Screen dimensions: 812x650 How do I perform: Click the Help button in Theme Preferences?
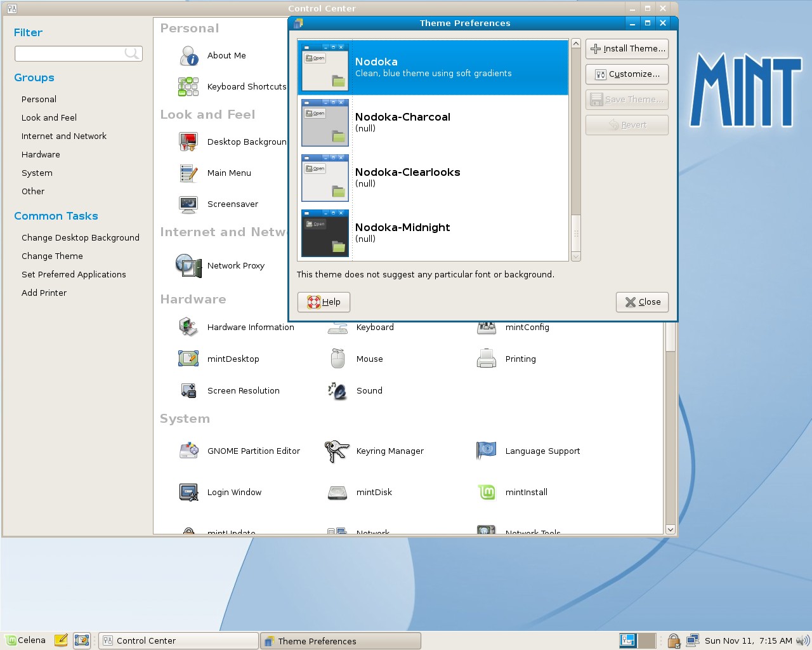coord(324,302)
